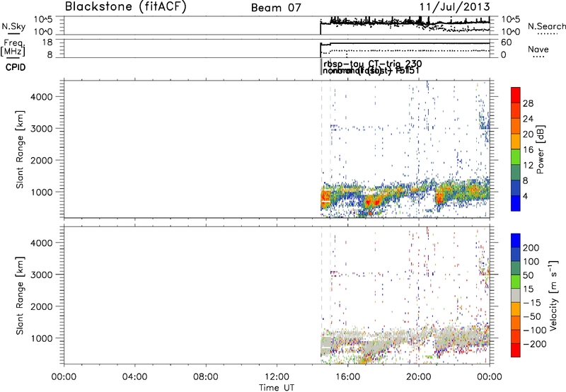The width and height of the screenshot is (566, 392).
Task: Pick the yellow-orange 16–20 dB Power segment
Action: click(516, 142)
